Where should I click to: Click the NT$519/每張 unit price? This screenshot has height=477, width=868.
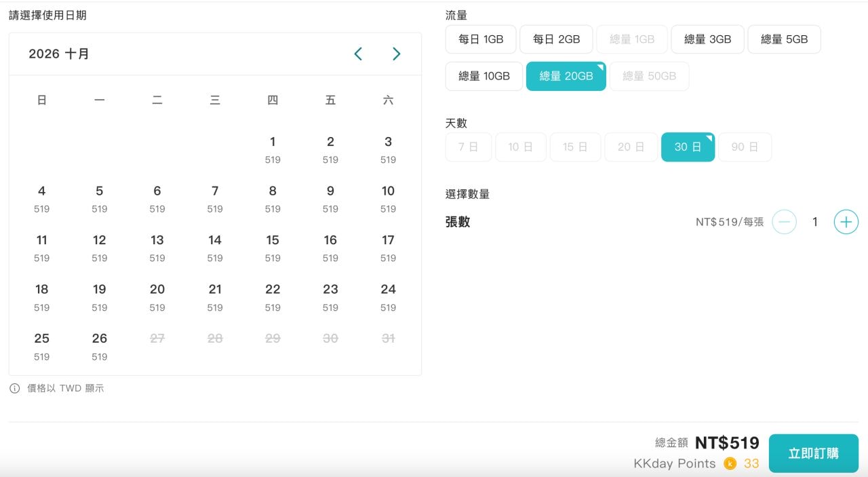730,222
